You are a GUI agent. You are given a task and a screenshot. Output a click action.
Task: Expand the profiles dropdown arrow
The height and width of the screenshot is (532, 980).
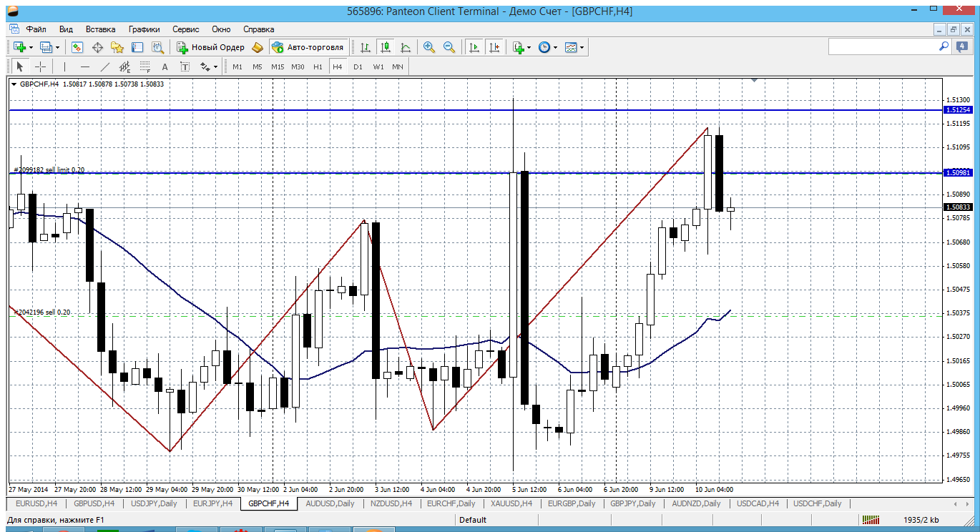tap(58, 47)
